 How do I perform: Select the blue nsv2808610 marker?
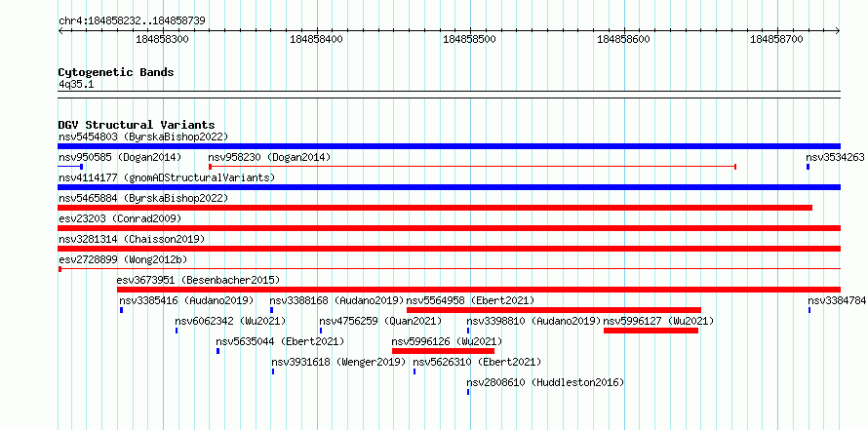tap(468, 392)
